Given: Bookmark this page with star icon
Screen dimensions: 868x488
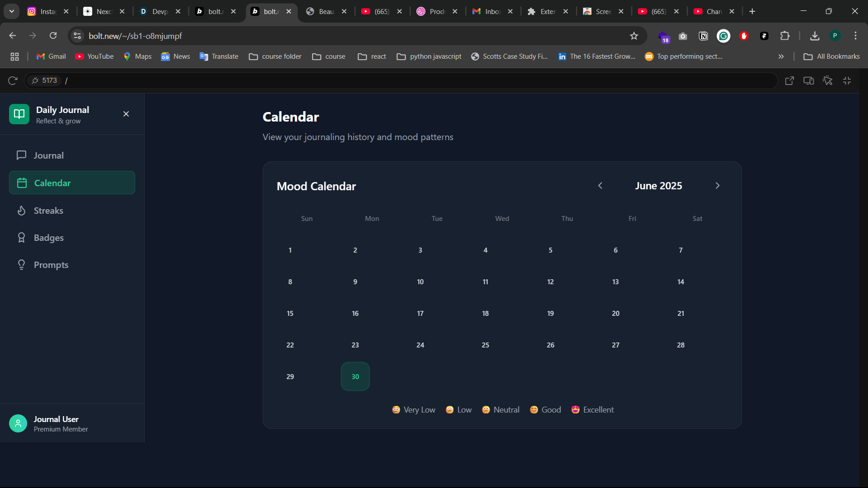Looking at the screenshot, I should click(x=634, y=36).
